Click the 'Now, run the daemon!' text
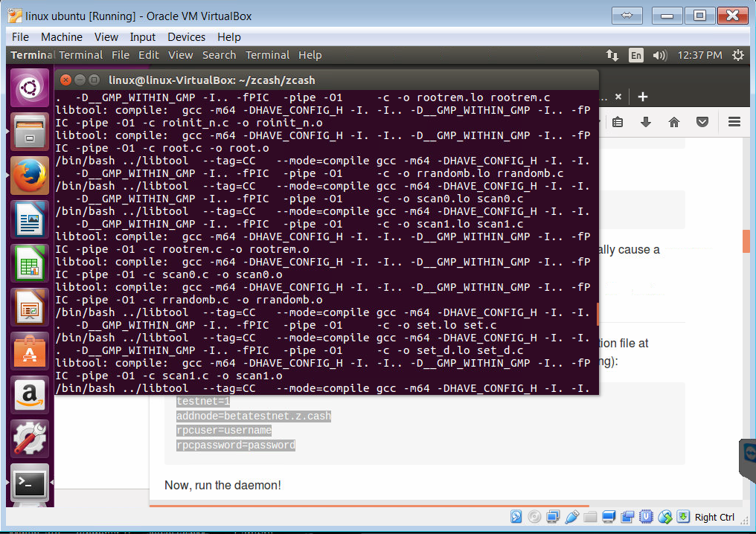Image resolution: width=756 pixels, height=534 pixels. [222, 486]
